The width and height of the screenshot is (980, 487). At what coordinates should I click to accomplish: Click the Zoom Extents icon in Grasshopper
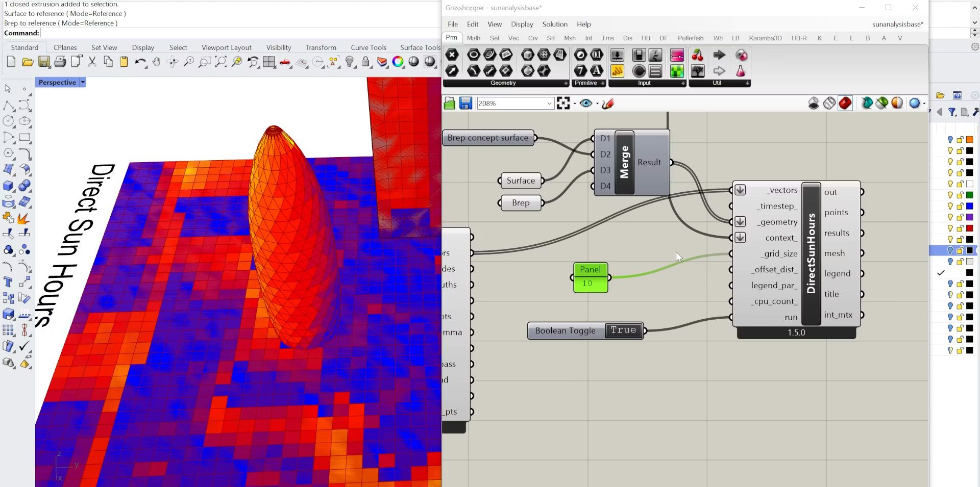tap(563, 104)
